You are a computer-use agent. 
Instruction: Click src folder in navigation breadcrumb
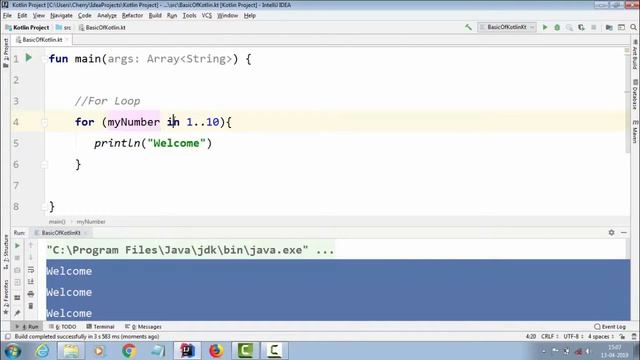[x=64, y=27]
